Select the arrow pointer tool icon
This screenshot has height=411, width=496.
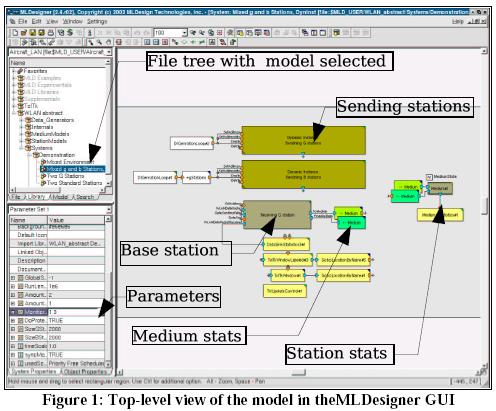(90, 42)
